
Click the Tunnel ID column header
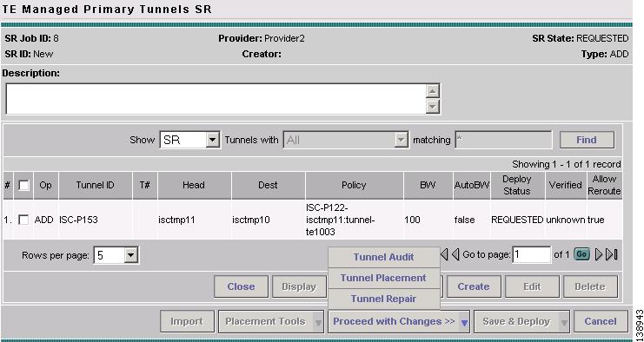coord(96,186)
